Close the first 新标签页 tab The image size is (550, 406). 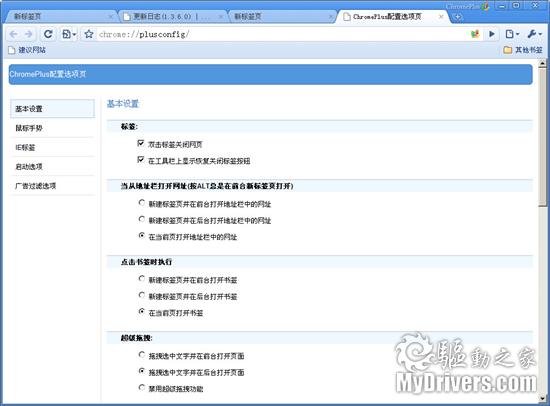tap(111, 16)
